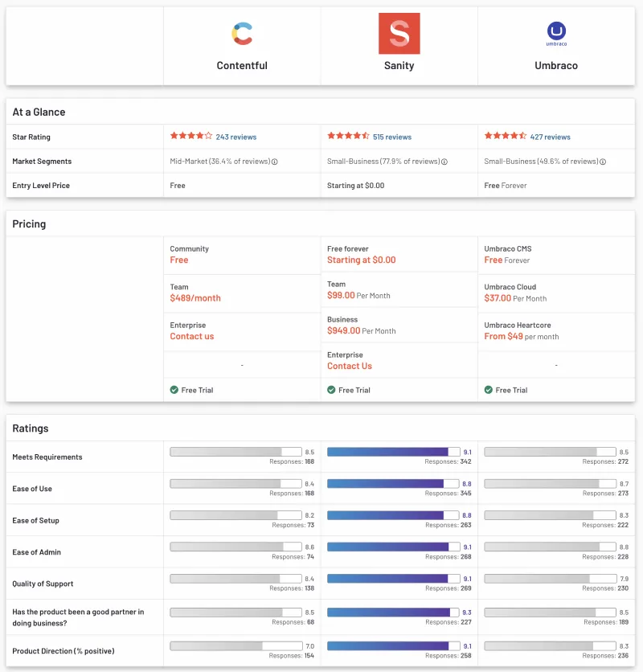Open the Sanity product name heading
Image resolution: width=643 pixels, height=672 pixels.
coord(399,66)
